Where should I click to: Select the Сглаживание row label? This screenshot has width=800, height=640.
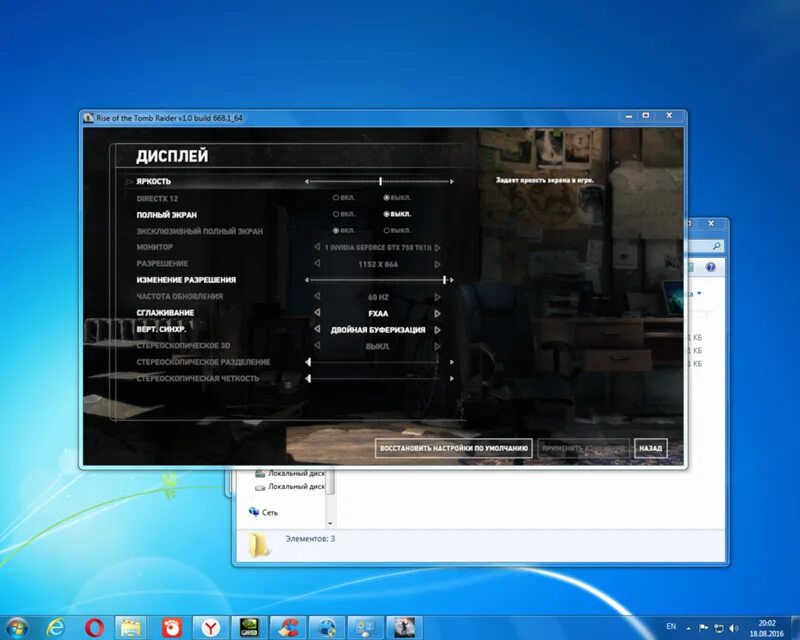[x=165, y=312]
